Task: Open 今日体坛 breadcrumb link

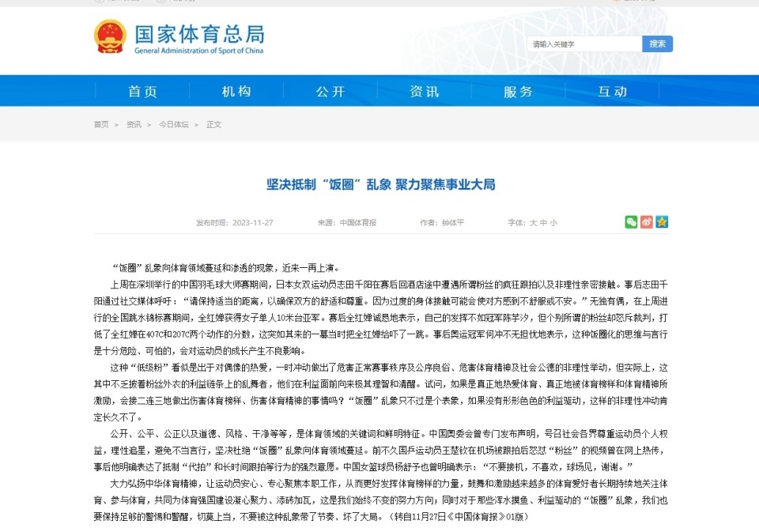Action: (x=174, y=125)
